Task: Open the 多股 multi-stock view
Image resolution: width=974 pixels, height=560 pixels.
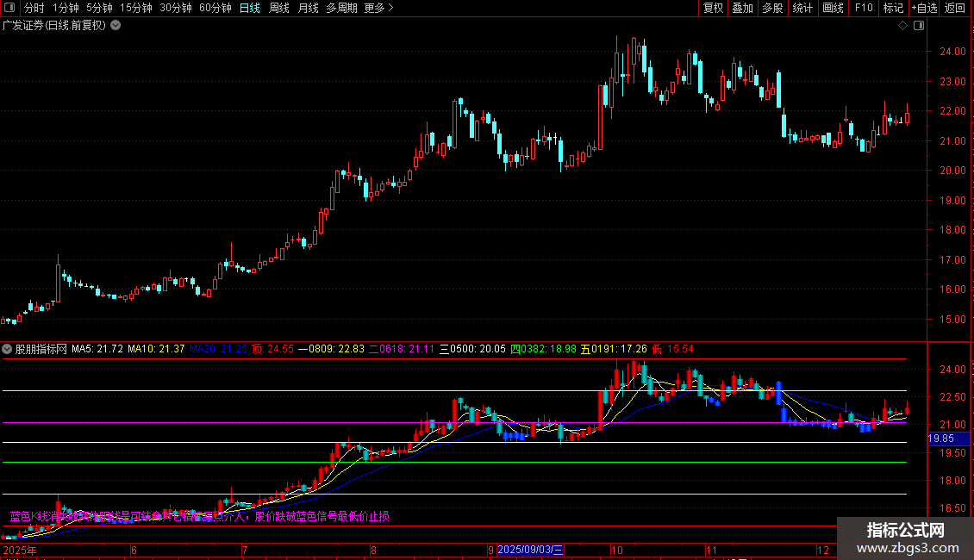Action: click(772, 8)
